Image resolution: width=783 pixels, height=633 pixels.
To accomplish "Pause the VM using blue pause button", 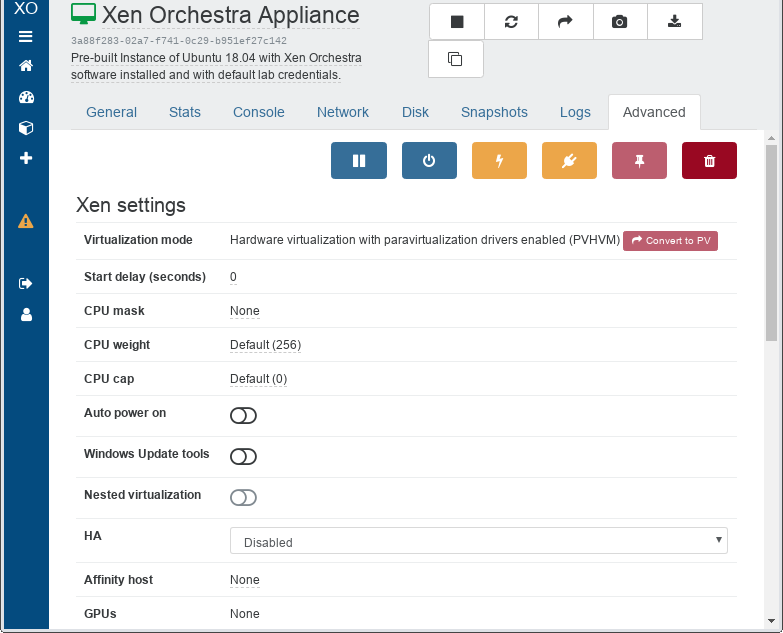I will (x=359, y=160).
